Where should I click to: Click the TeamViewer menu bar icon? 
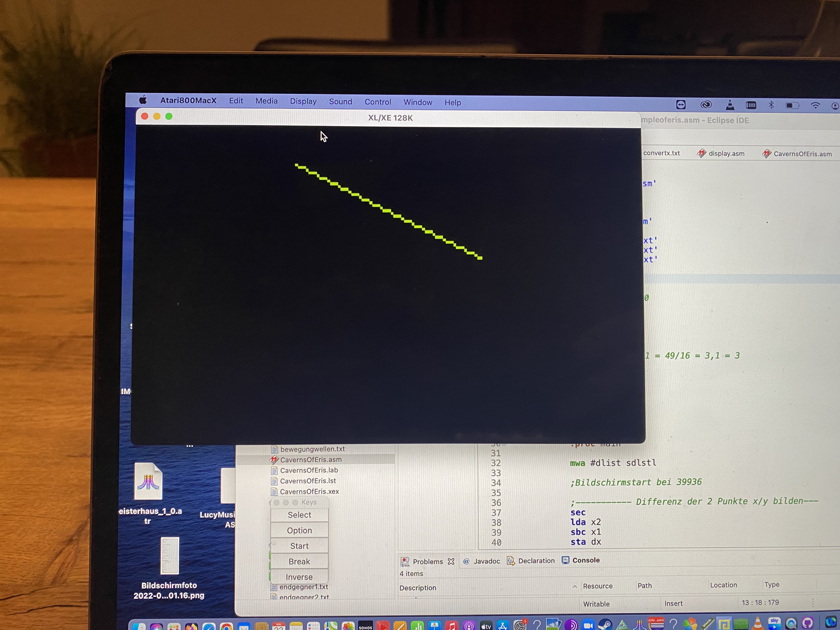click(680, 105)
